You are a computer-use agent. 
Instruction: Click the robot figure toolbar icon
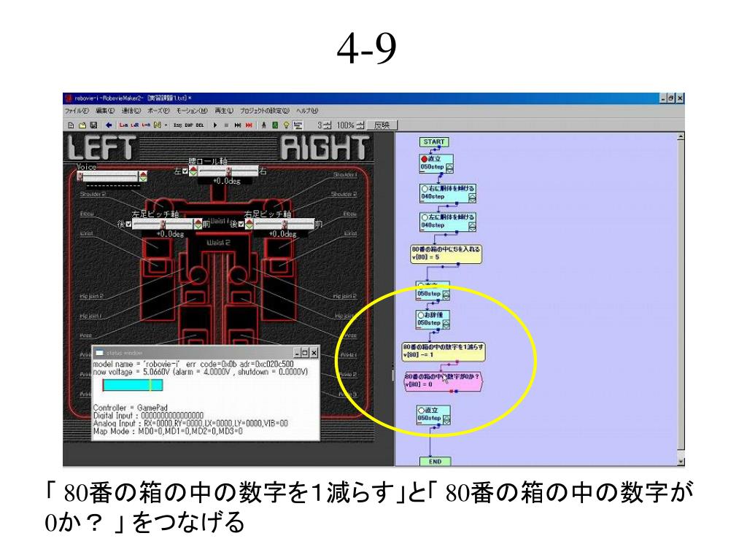click(x=263, y=125)
